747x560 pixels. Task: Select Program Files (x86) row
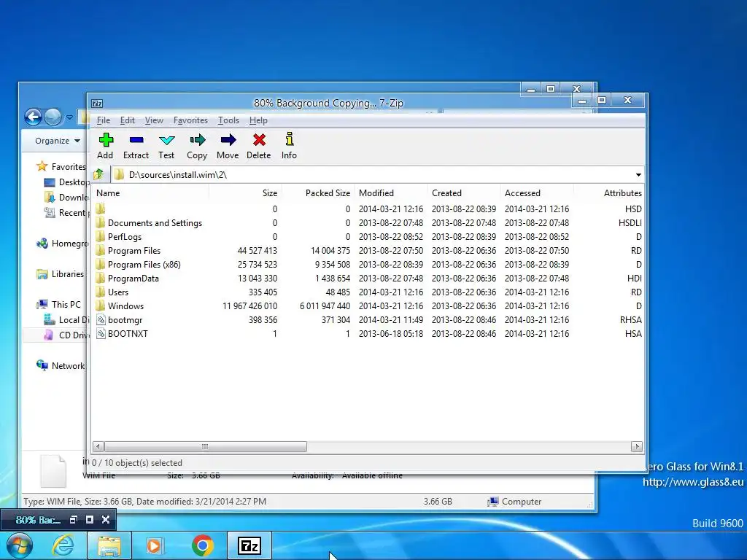click(368, 264)
